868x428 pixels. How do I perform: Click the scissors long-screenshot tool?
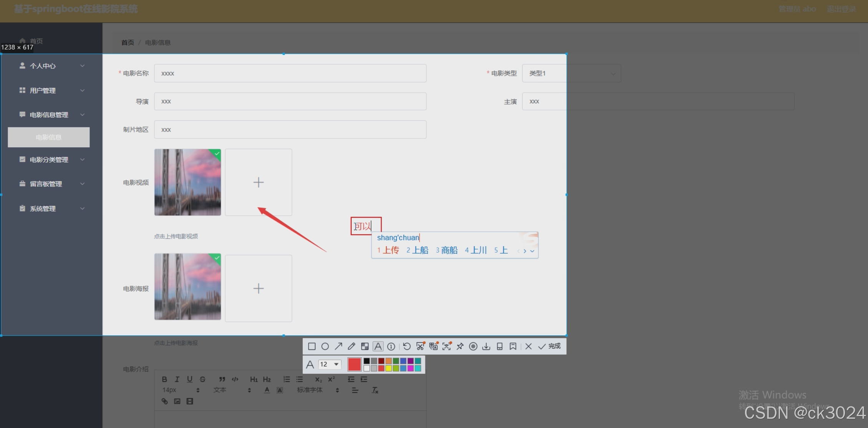tap(420, 346)
